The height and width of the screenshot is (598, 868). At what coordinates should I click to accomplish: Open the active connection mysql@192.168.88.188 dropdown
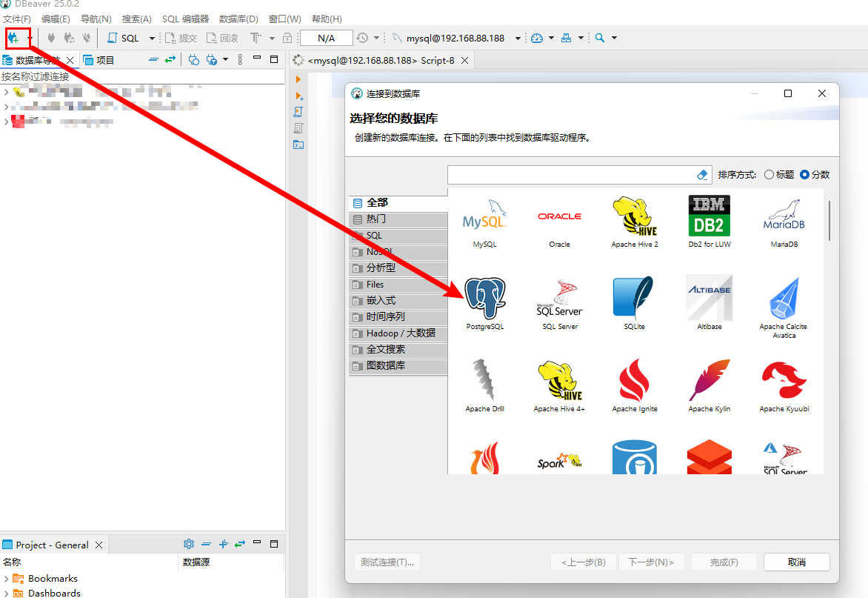[518, 39]
